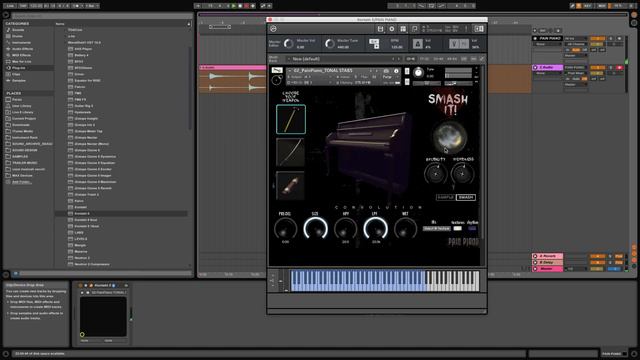Select highlighted Kontakt 5 plugin row
This screenshot has width=640, height=360.
point(122,213)
